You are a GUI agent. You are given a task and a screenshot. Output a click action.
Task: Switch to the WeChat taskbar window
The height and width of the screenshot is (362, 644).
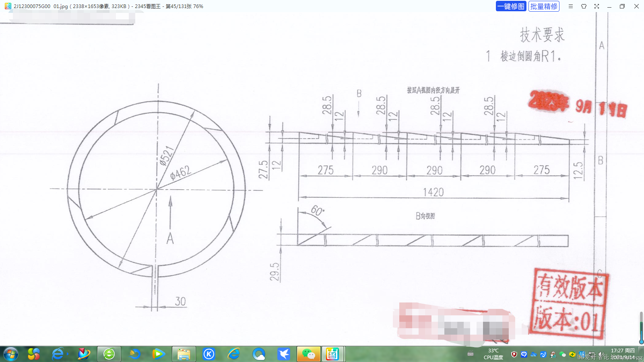(309, 354)
